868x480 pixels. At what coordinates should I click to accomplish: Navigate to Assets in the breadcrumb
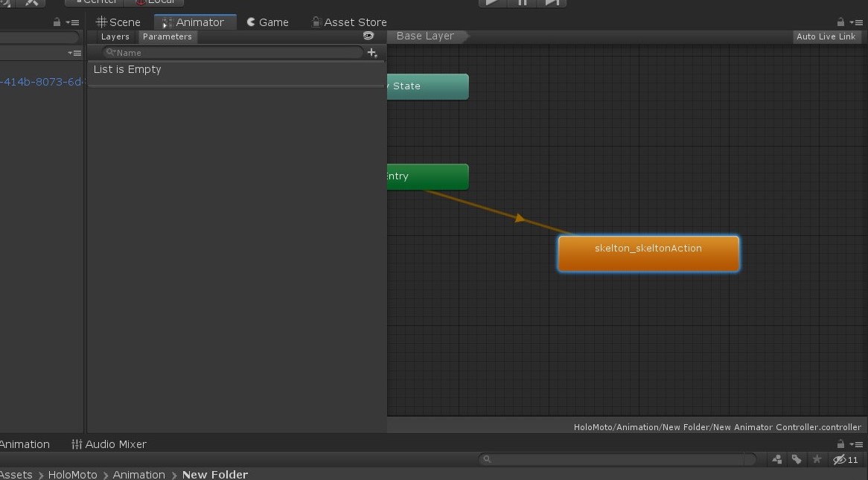(x=16, y=475)
